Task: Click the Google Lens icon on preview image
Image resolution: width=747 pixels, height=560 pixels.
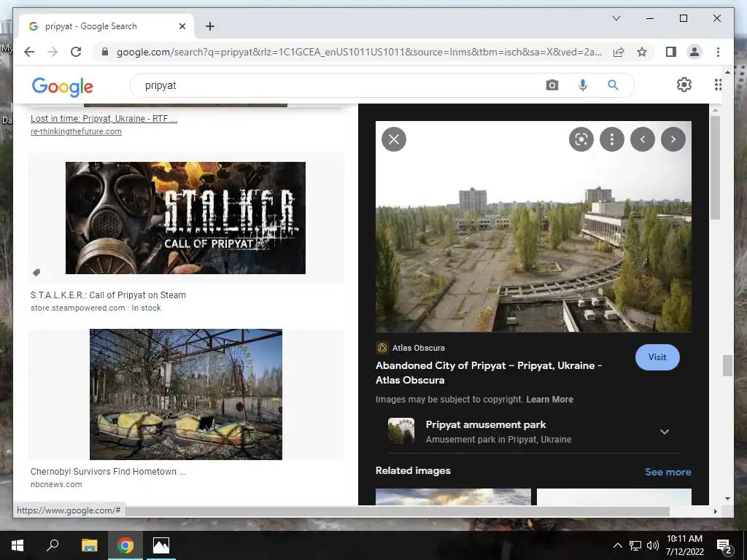Action: (x=581, y=139)
